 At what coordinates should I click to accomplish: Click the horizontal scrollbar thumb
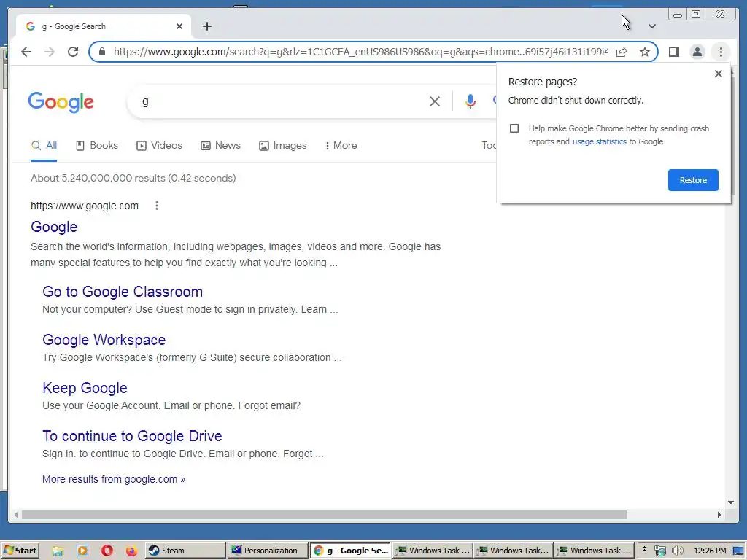(x=324, y=515)
